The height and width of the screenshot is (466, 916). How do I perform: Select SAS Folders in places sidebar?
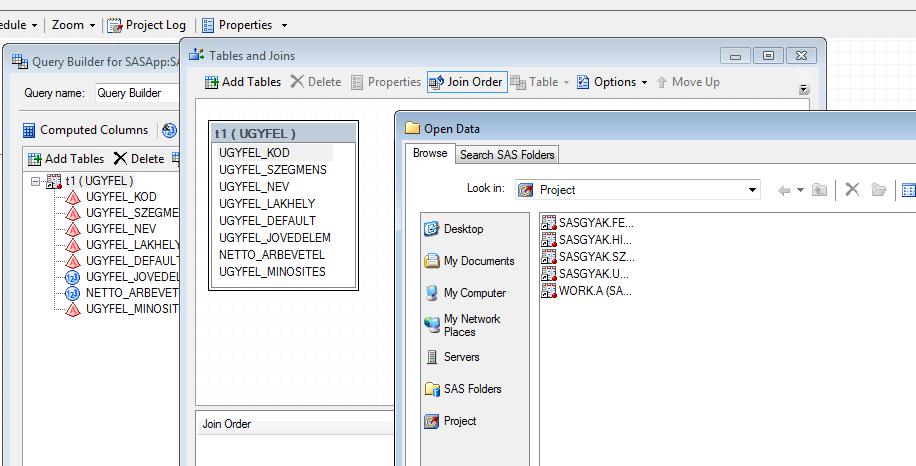462,389
